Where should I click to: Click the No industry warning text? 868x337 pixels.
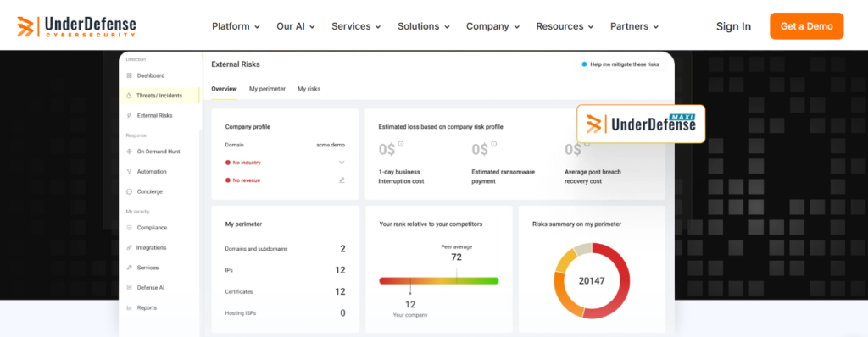[247, 163]
